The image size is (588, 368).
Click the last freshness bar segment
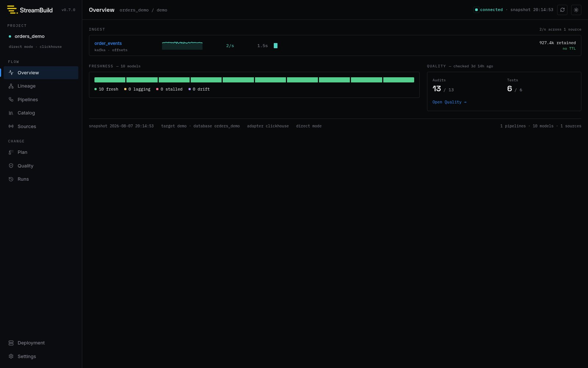[399, 80]
